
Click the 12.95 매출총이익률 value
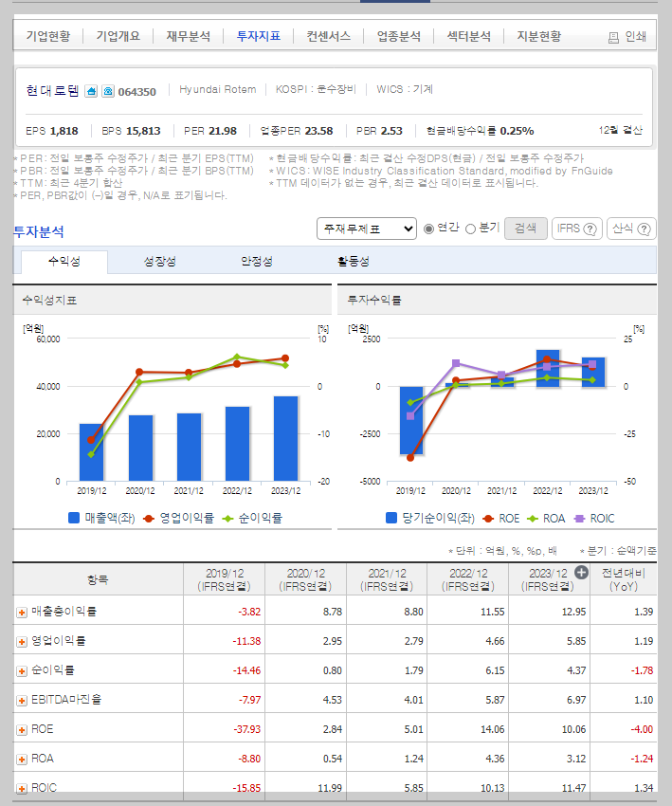(x=573, y=613)
